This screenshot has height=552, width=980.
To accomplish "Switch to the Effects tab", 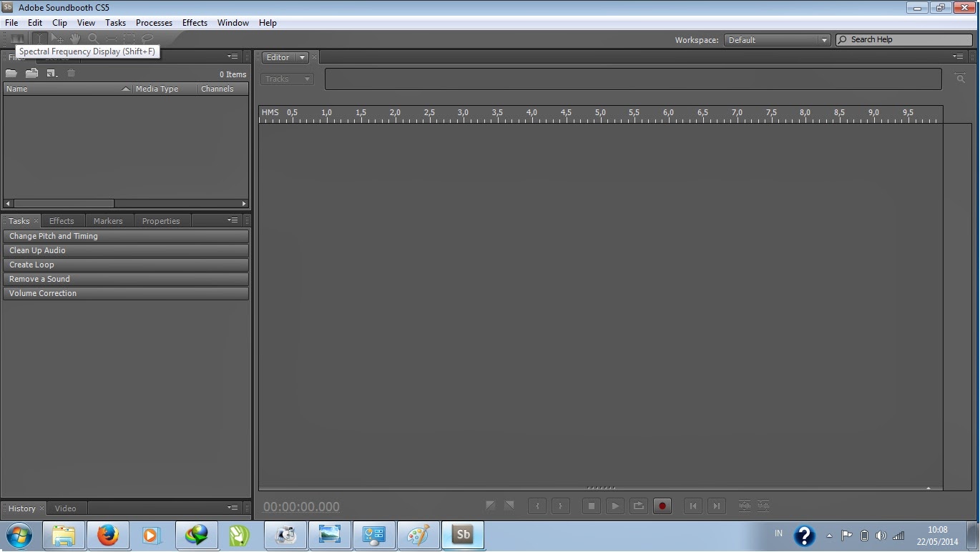I will tap(62, 221).
